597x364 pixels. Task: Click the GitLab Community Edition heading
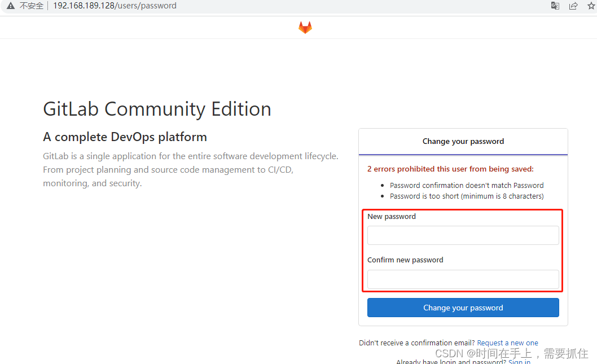(x=157, y=109)
